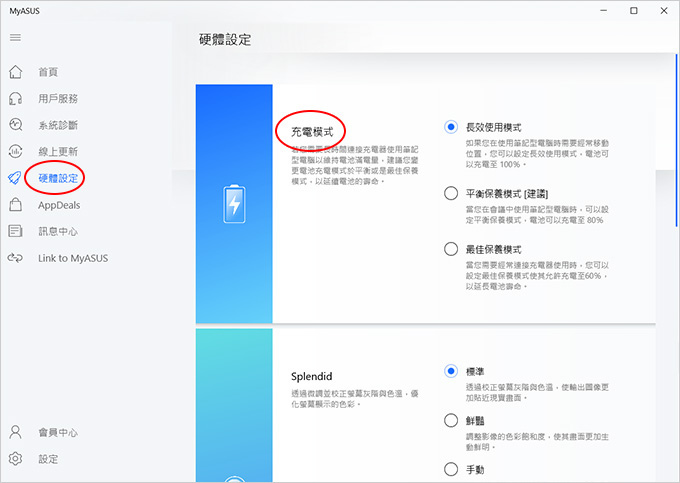Click the system diagnosis icon
This screenshot has width=680, height=483.
[16, 125]
